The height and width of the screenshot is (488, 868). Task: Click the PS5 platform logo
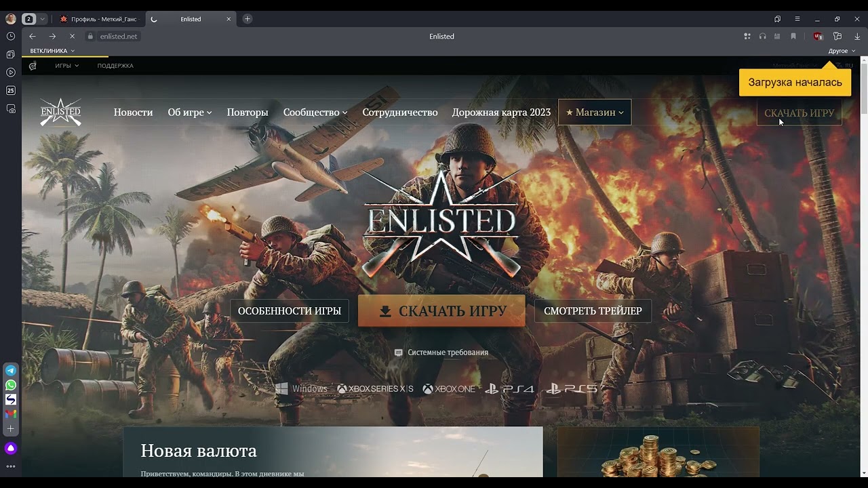(x=572, y=389)
